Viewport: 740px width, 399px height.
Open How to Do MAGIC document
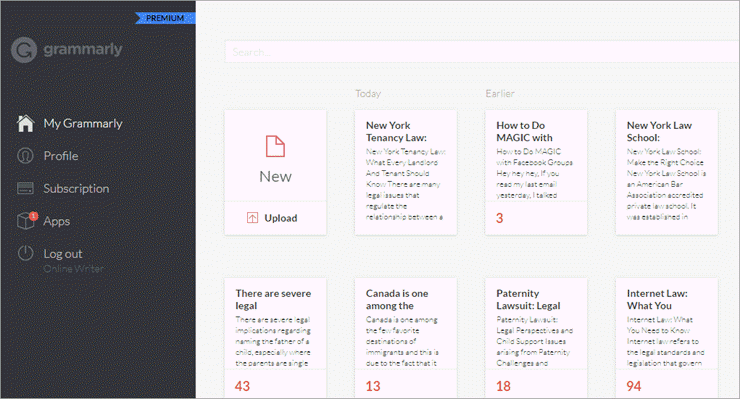tap(536, 173)
